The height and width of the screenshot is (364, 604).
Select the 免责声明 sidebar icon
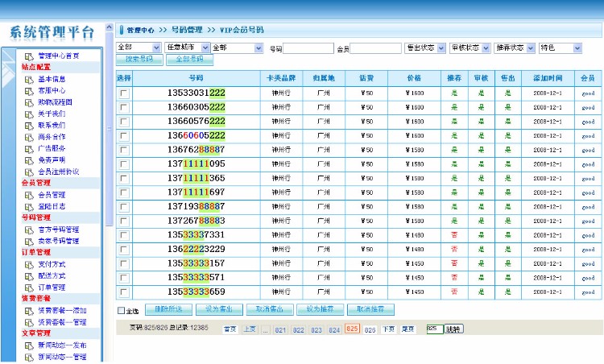[x=29, y=160]
